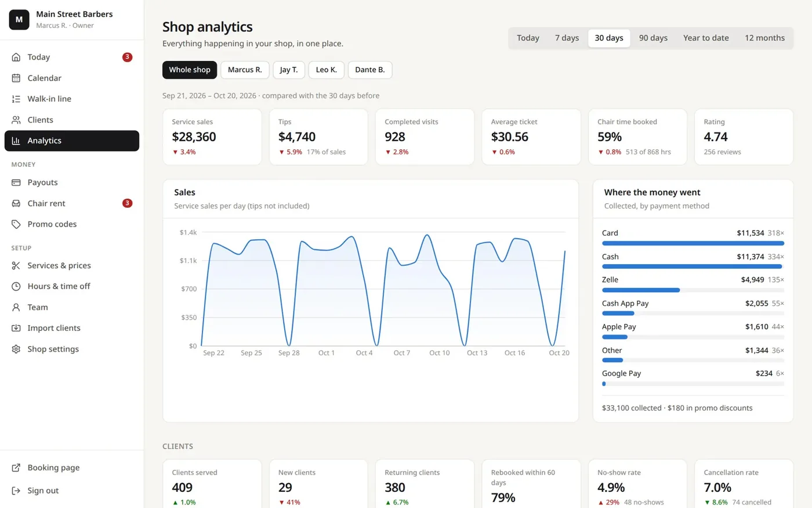Click the Average ticket value $30.56
This screenshot has height=508, width=812.
tap(510, 137)
